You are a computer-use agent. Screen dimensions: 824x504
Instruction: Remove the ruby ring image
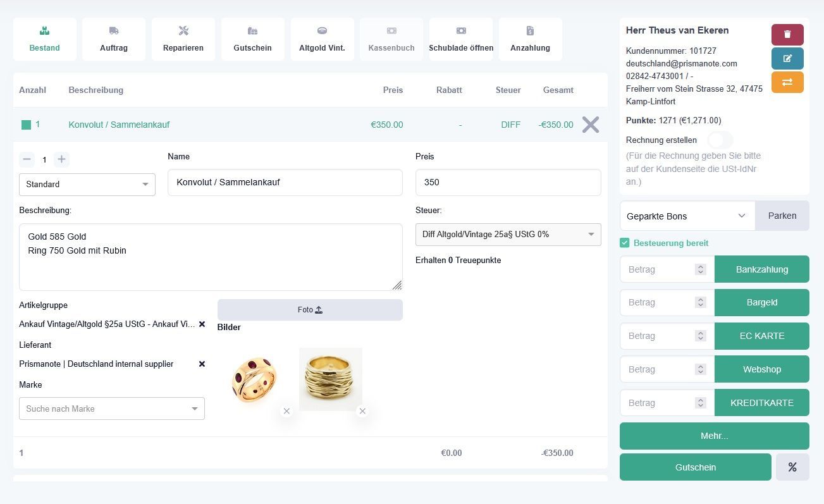pos(286,411)
